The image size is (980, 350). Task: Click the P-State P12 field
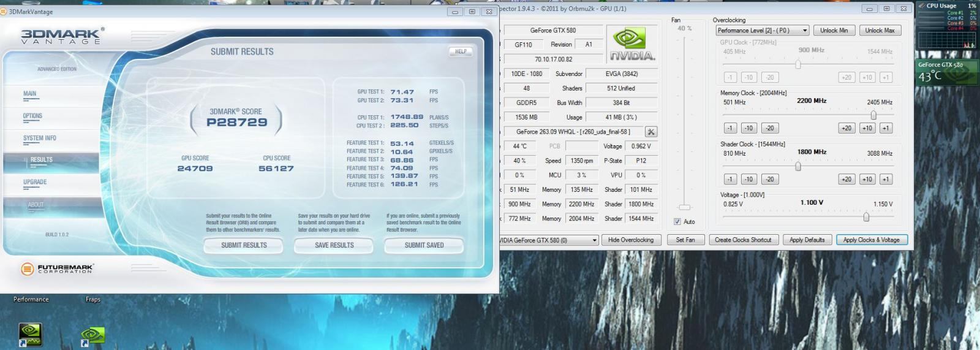click(641, 161)
